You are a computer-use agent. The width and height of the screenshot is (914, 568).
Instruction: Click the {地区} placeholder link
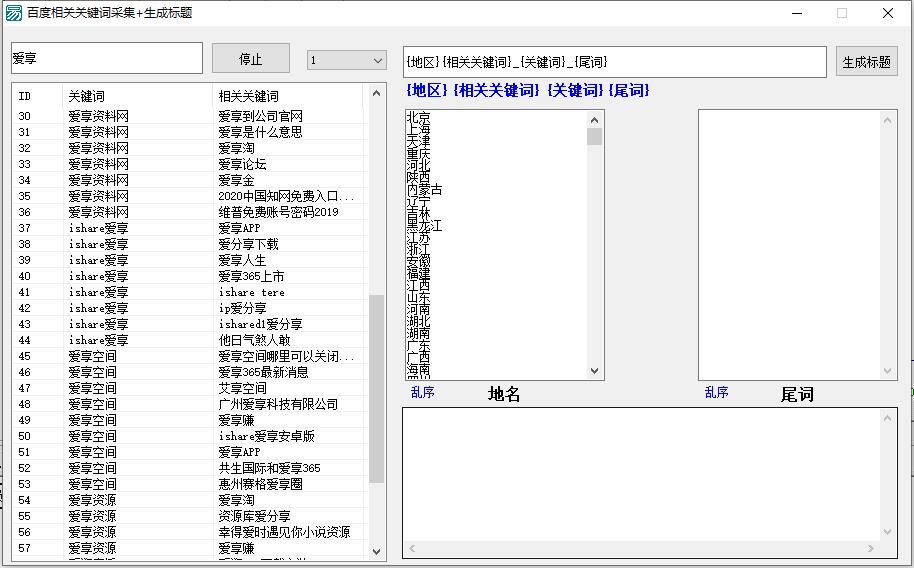427,90
